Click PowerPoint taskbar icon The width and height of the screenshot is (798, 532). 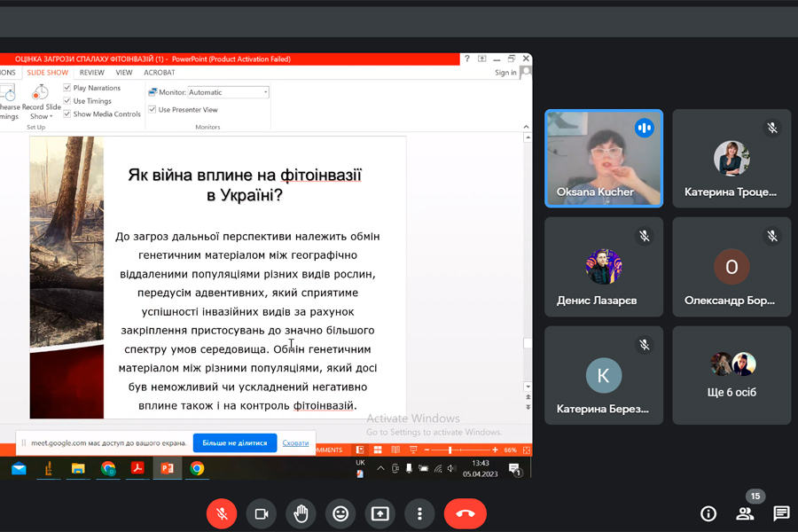click(x=167, y=468)
